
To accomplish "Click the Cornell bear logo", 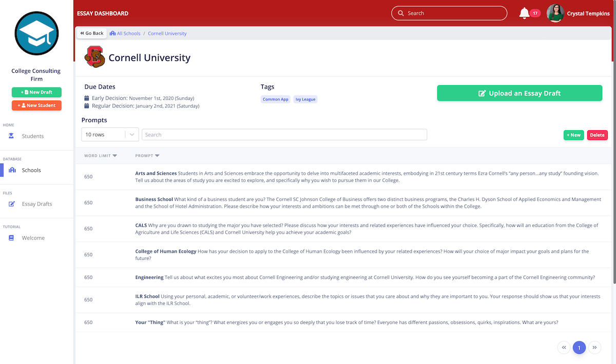I will point(94,57).
